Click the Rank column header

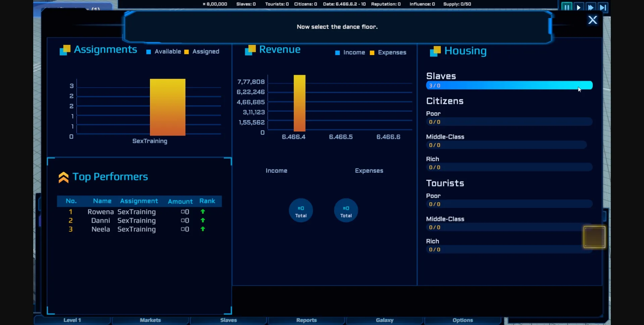(x=207, y=201)
